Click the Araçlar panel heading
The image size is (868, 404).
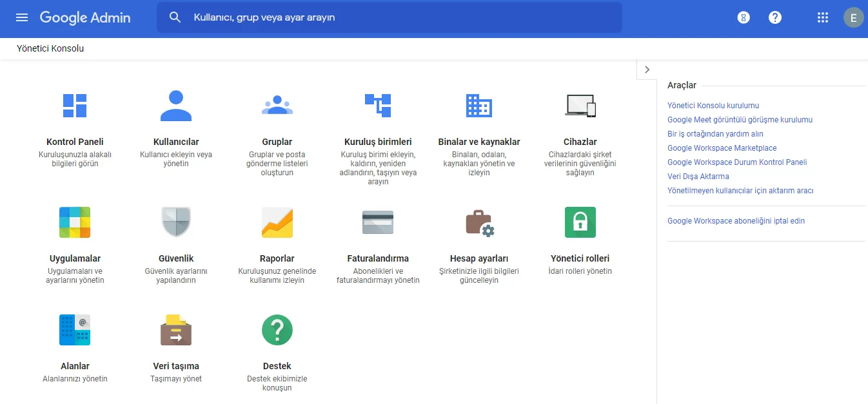(x=682, y=85)
